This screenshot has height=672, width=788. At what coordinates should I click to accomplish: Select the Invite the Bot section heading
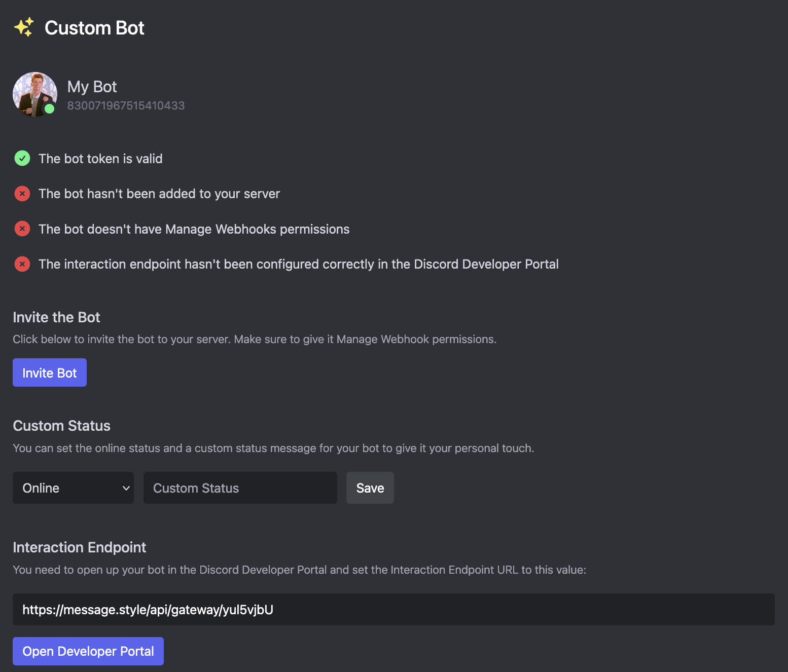(56, 317)
